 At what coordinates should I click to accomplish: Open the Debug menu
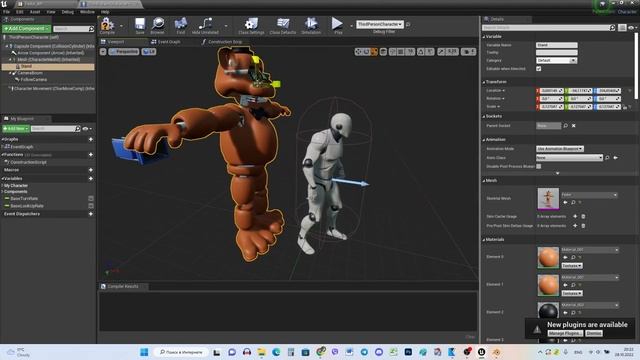tap(67, 12)
